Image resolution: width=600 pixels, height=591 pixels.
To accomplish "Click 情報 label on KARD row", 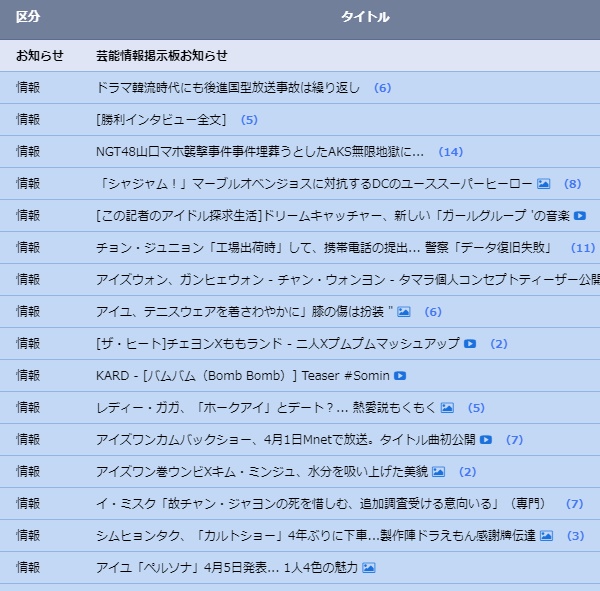I will [28, 375].
